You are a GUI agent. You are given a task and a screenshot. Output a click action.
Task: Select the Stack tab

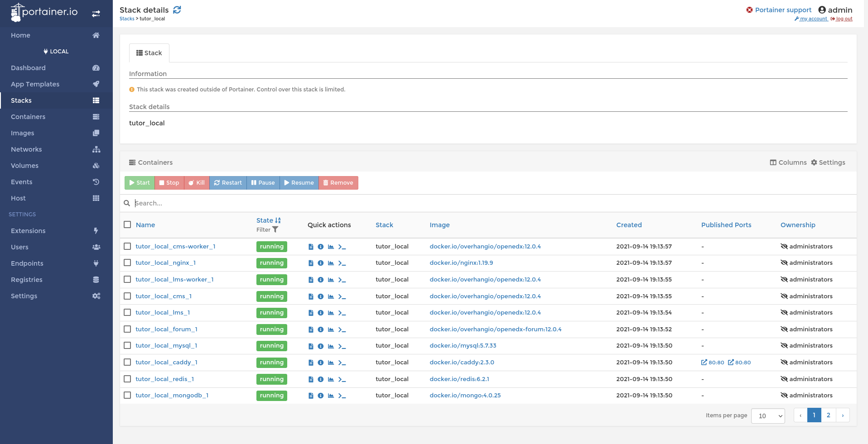point(149,53)
